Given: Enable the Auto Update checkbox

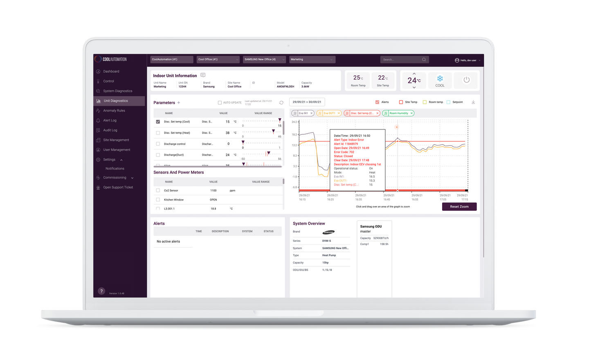Looking at the screenshot, I should 220,103.
